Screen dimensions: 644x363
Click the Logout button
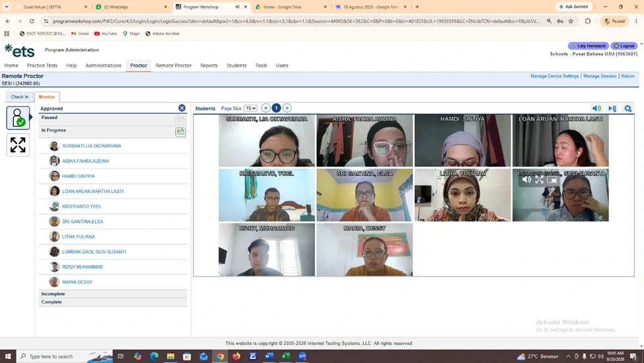[x=624, y=46]
